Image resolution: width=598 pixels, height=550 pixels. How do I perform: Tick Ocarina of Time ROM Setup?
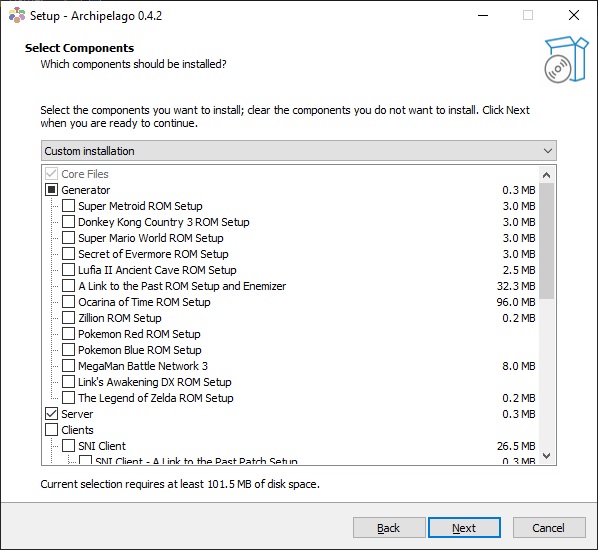coord(68,302)
